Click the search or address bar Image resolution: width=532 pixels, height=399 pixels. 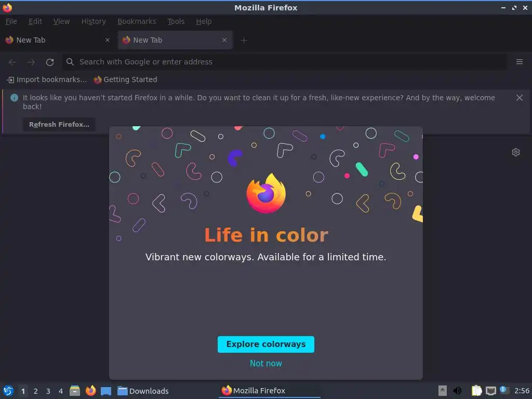tap(285, 62)
